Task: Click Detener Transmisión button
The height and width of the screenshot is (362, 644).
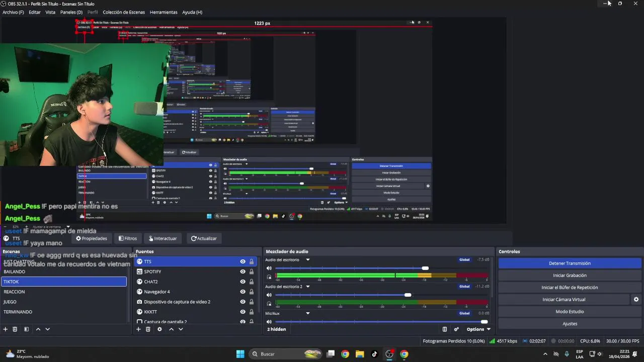Action: (570, 263)
